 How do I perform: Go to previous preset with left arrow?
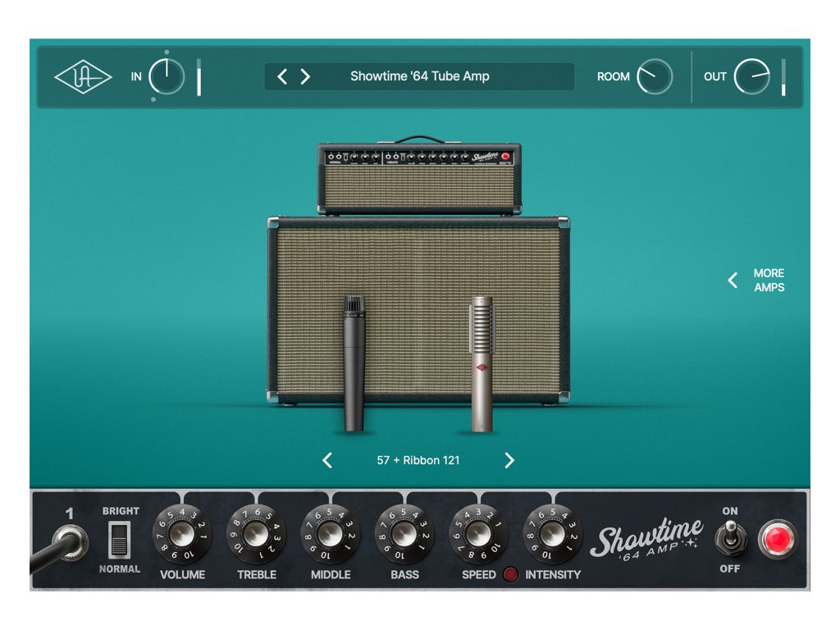click(282, 76)
